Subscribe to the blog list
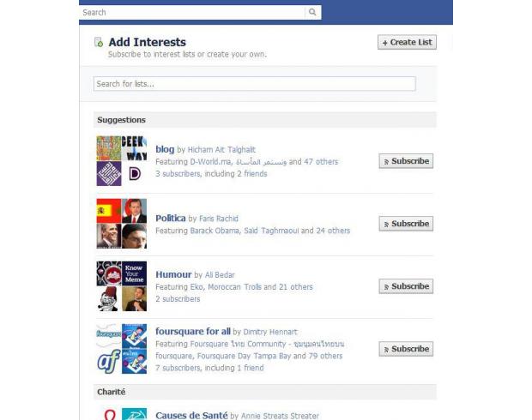The width and height of the screenshot is (532, 420). pyautogui.click(x=406, y=161)
